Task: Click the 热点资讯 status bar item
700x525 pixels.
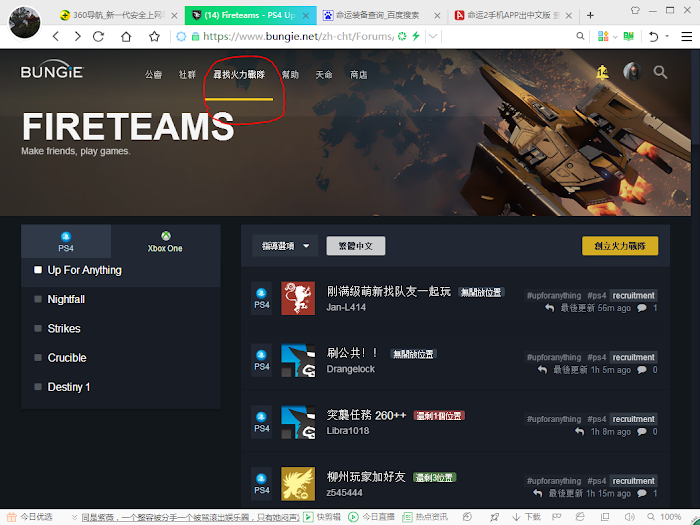Action: tap(425, 517)
